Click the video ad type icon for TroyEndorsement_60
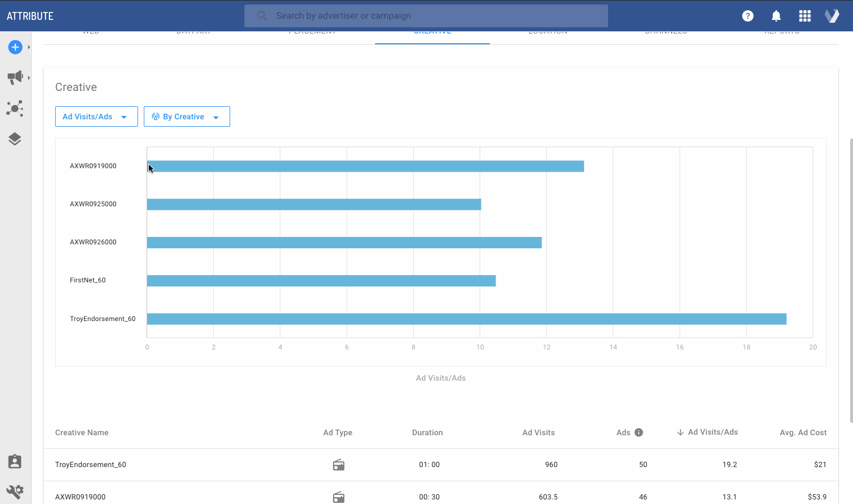This screenshot has height=504, width=853. pos(339,464)
